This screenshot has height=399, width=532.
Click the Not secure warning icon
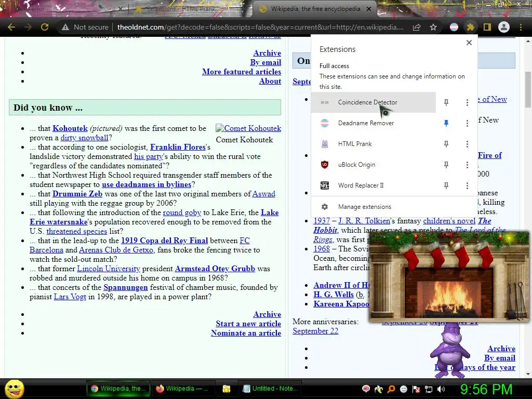click(x=65, y=27)
